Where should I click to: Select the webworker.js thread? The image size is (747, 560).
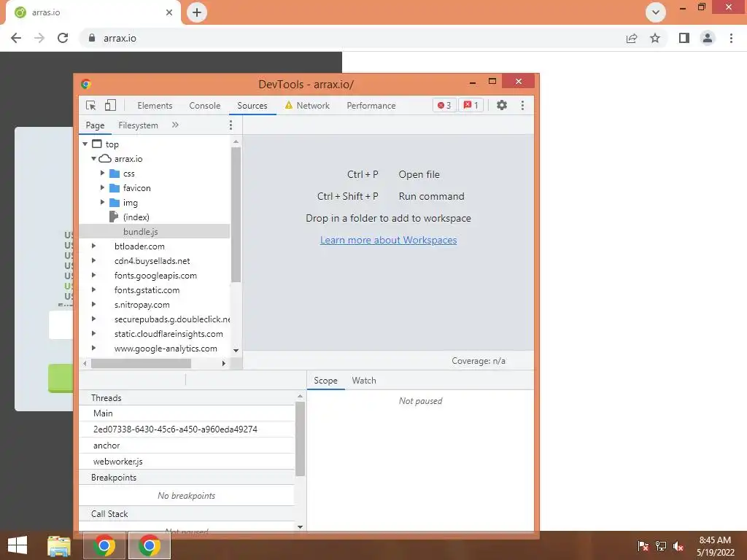[x=187, y=462]
